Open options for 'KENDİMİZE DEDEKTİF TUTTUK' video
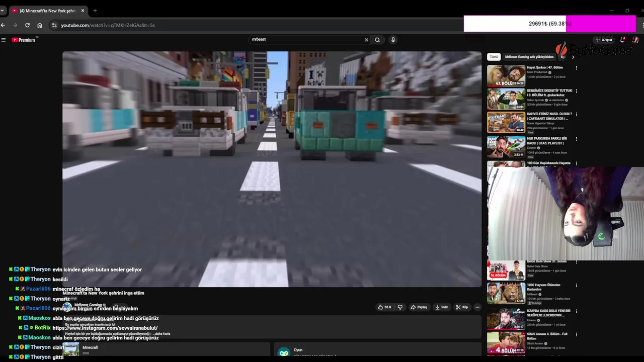The height and width of the screenshot is (362, 644). tap(577, 91)
